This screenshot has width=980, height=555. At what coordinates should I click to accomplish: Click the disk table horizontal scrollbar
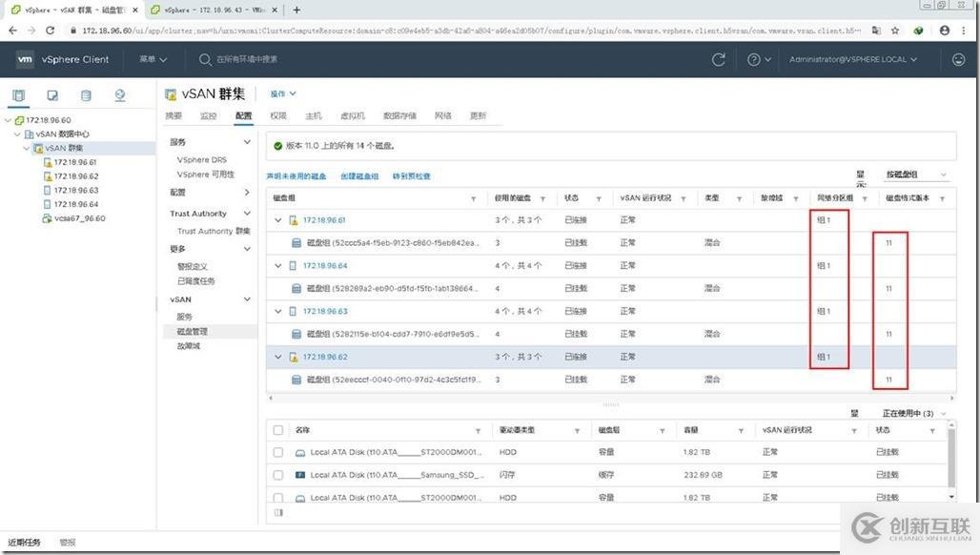tap(611, 398)
